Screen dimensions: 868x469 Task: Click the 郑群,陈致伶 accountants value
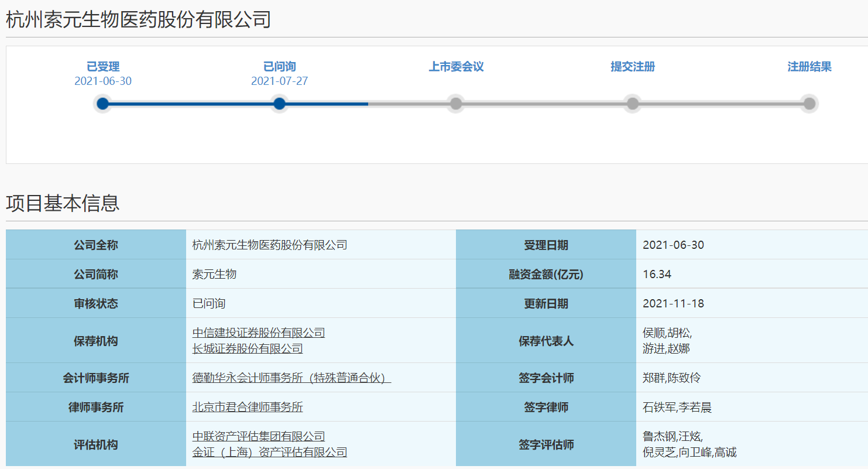tap(671, 378)
